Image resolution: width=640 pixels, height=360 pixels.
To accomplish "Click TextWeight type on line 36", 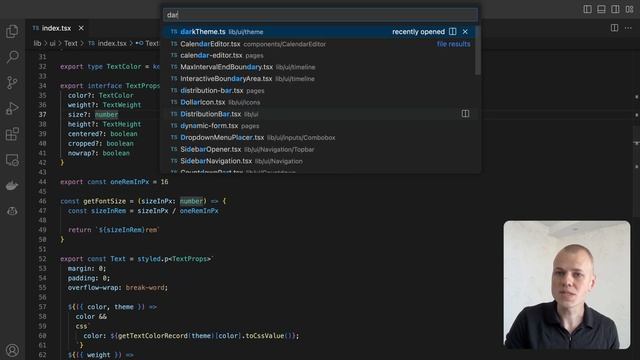I will pos(122,105).
